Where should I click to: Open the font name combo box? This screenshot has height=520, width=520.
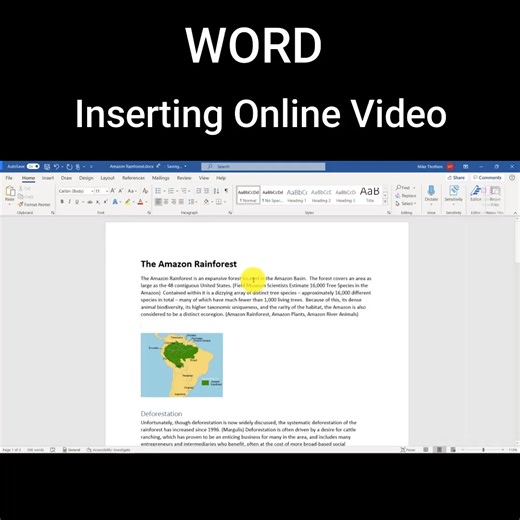click(x=75, y=191)
